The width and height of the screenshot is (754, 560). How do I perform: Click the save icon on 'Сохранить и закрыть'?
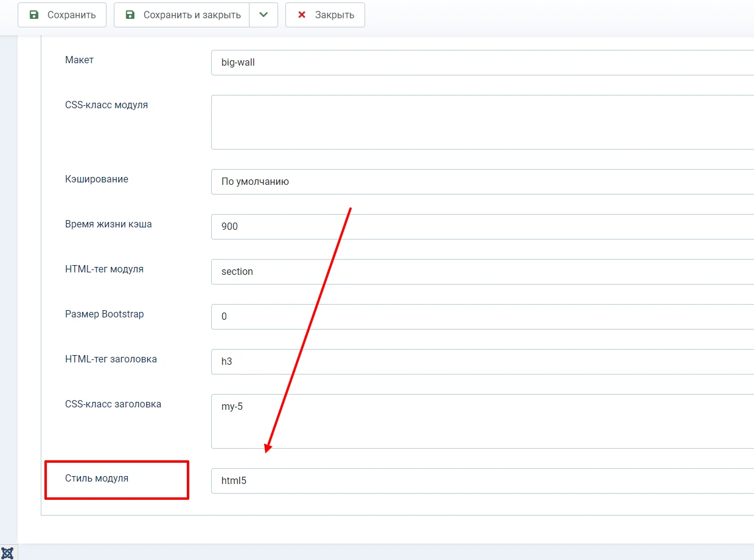pos(130,15)
